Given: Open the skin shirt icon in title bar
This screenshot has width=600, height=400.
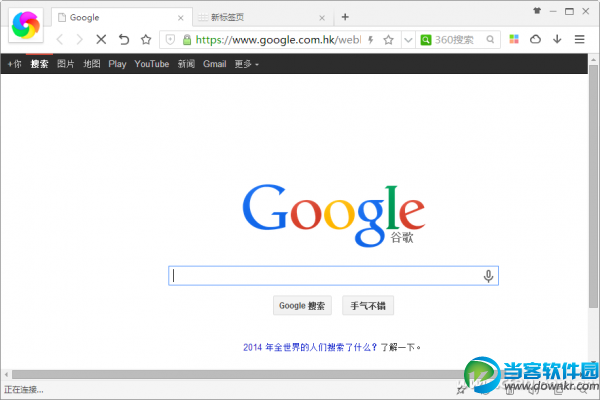Looking at the screenshot, I should [x=537, y=11].
